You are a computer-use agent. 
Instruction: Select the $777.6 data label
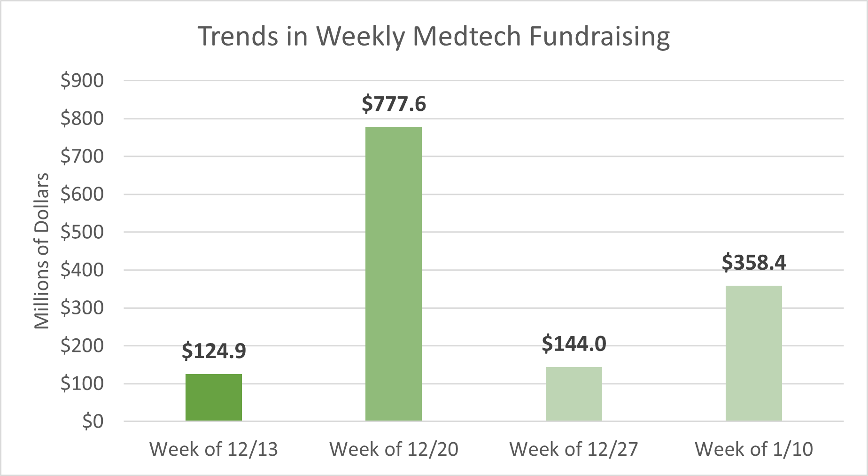pyautogui.click(x=394, y=104)
